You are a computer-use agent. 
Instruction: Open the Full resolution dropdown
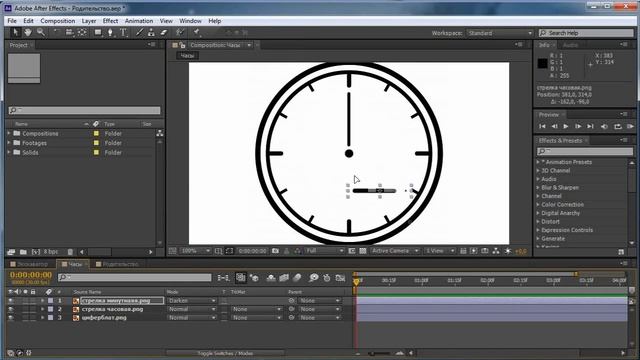(x=324, y=251)
